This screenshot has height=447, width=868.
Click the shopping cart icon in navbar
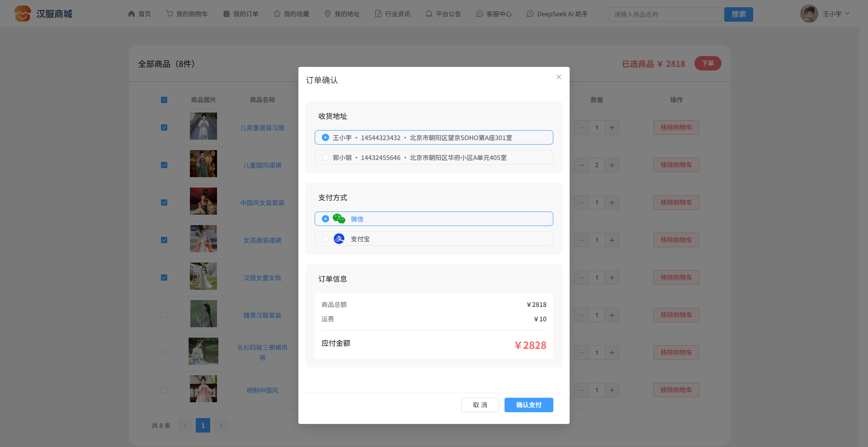170,14
